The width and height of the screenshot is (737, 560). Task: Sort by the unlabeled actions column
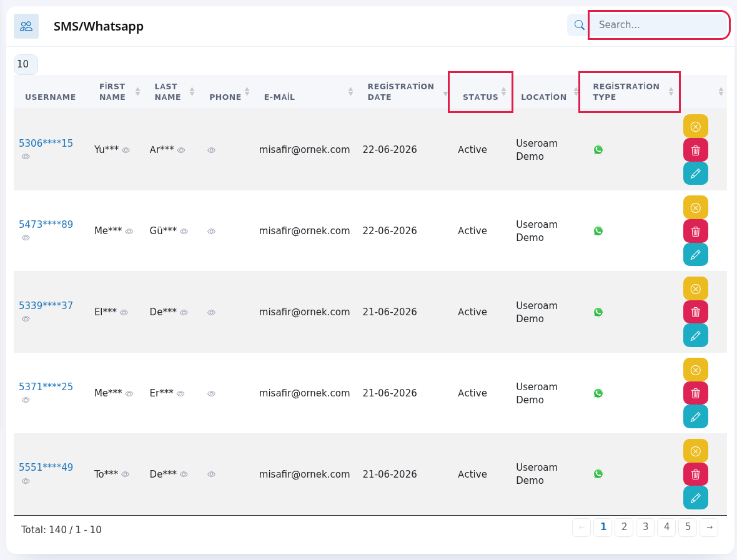(704, 92)
